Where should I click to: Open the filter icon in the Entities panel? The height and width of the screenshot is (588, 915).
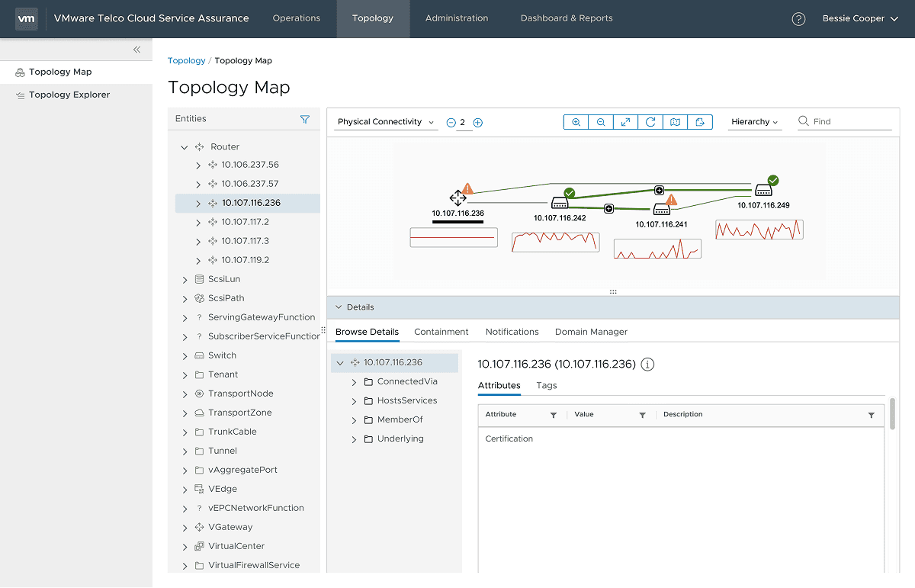pos(304,119)
